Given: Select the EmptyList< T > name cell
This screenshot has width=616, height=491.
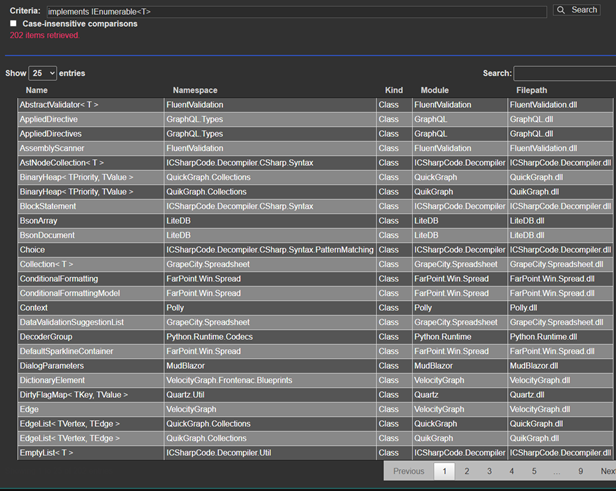Looking at the screenshot, I should [x=90, y=454].
